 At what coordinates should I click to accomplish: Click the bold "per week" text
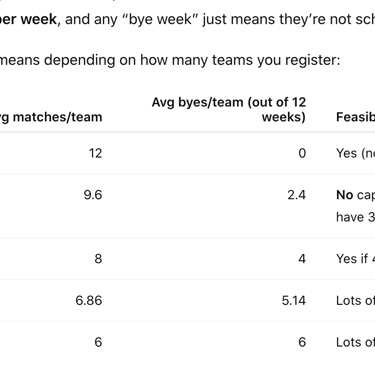point(28,19)
